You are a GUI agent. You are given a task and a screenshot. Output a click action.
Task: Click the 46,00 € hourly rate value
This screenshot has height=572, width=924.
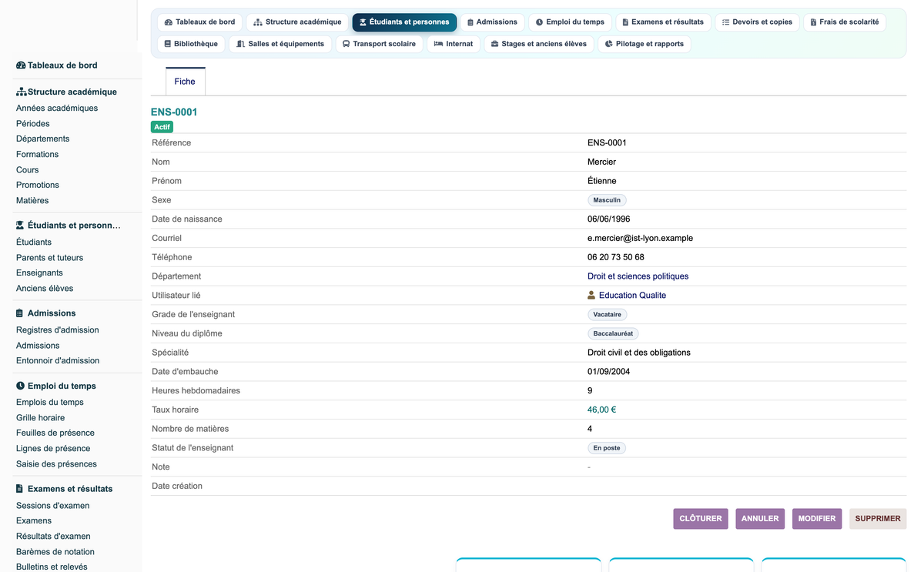tap(602, 410)
